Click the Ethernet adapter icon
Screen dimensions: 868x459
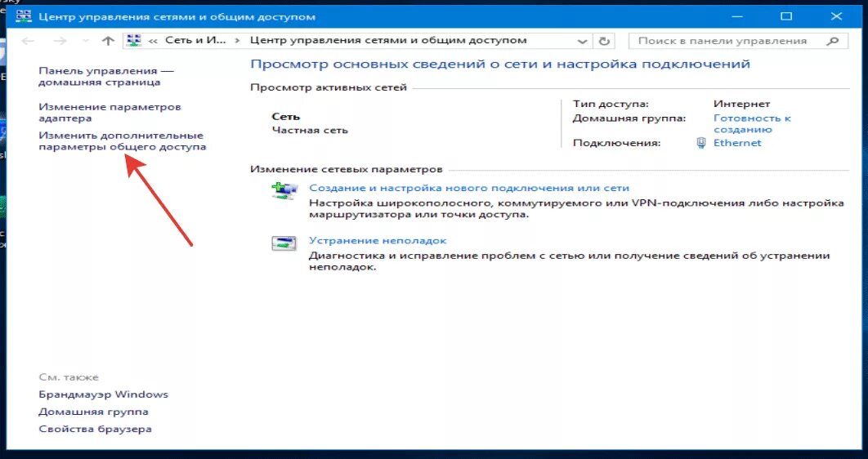click(x=700, y=143)
